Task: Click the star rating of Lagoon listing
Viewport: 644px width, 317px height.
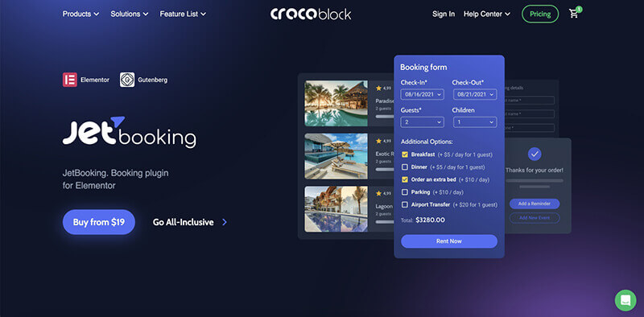Action: pos(384,193)
